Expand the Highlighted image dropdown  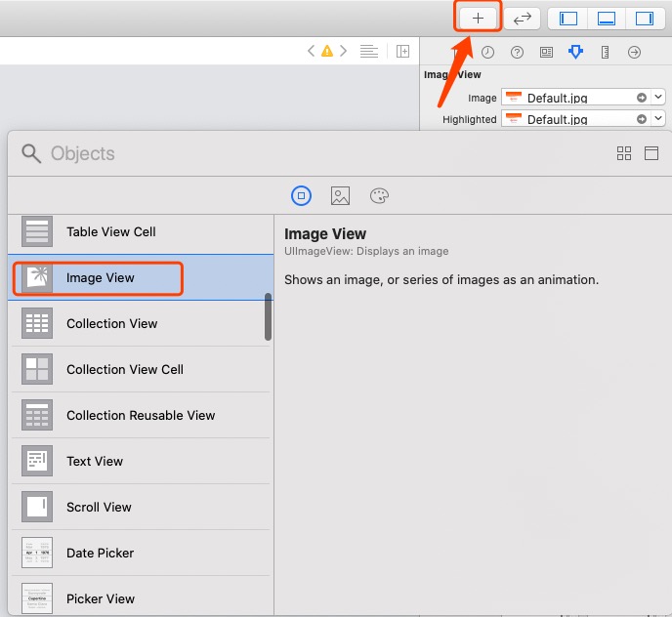(658, 119)
